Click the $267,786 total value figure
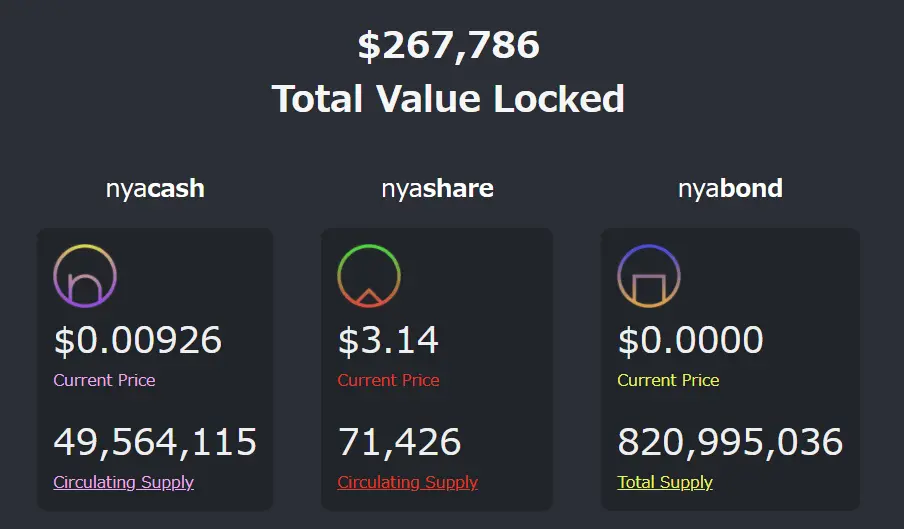Viewport: 904px width, 529px height. 449,45
